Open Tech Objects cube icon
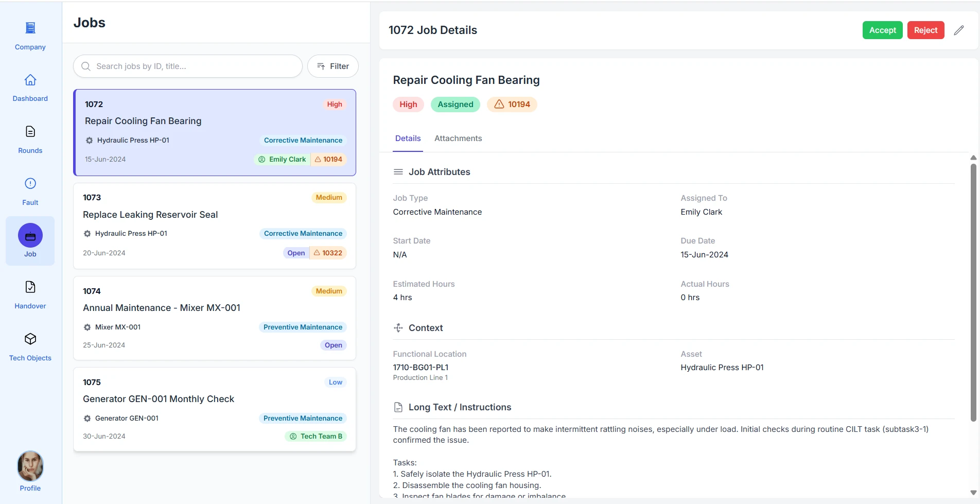Viewport: 980px width, 504px height. 30,339
